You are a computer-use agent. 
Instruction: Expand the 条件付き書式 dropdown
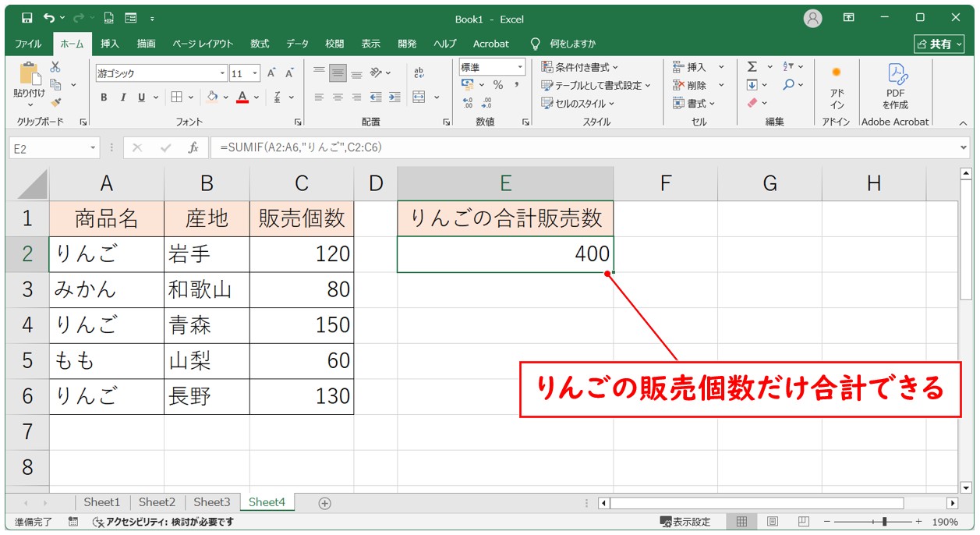581,67
